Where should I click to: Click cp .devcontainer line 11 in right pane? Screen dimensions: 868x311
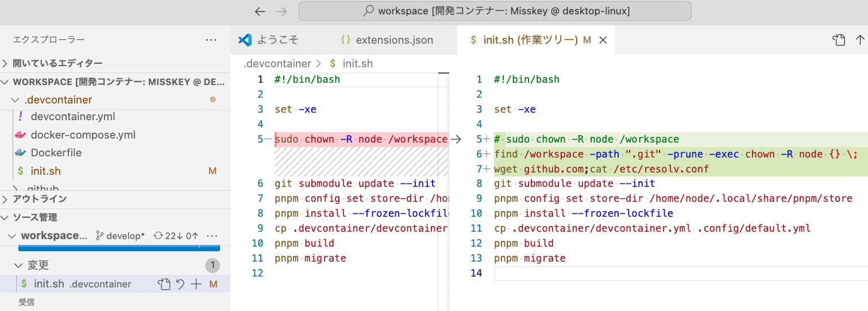[652, 228]
